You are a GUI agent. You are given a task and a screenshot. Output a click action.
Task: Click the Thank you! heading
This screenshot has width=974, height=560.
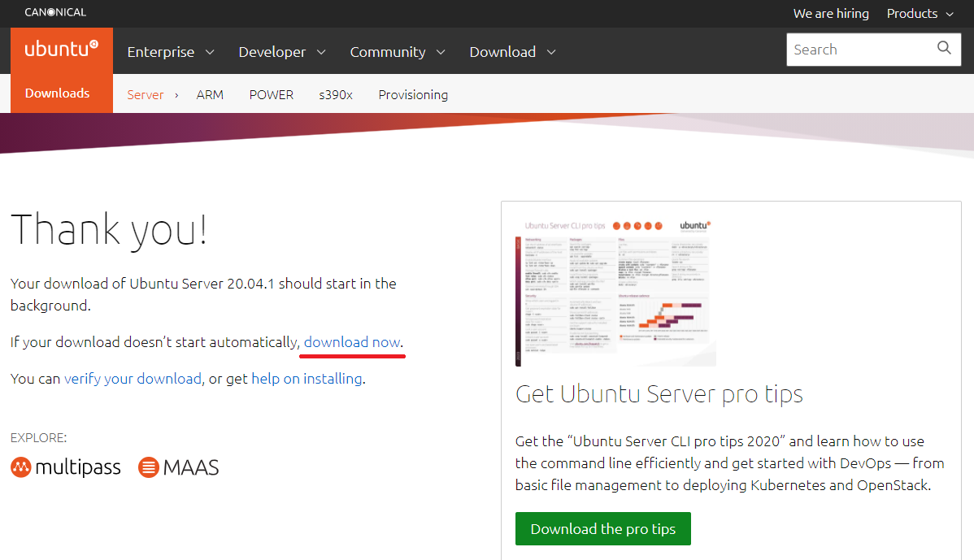point(109,230)
